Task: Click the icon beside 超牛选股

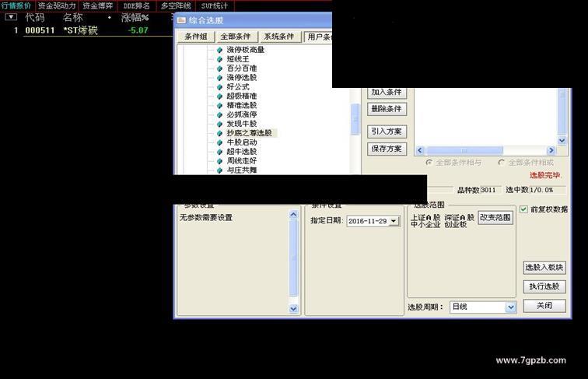Action: click(220, 152)
